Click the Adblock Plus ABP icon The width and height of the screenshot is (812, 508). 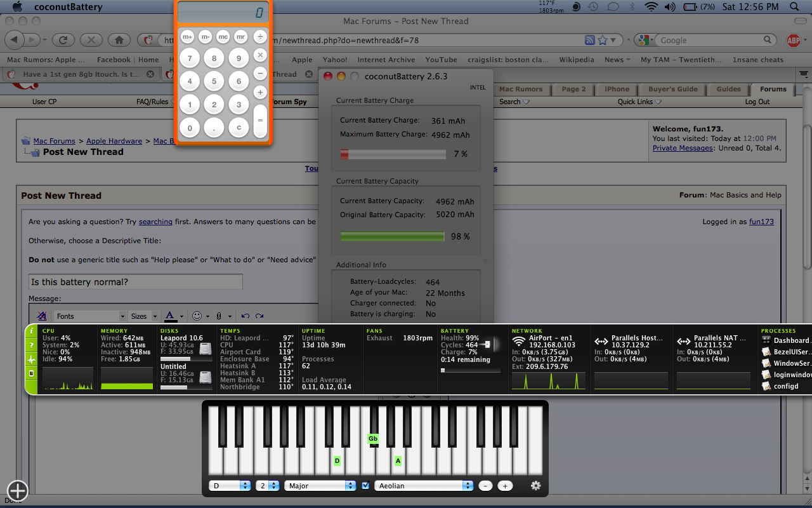[793, 40]
